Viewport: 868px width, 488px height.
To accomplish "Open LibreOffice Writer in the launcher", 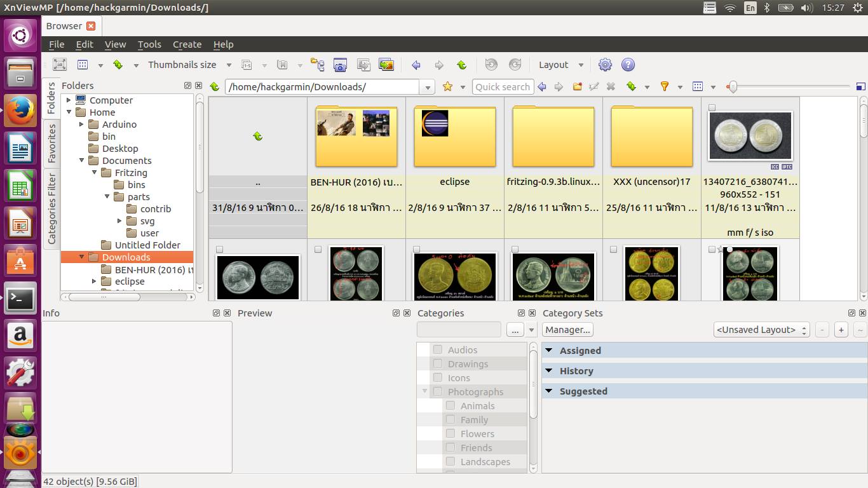I will pos(20,148).
